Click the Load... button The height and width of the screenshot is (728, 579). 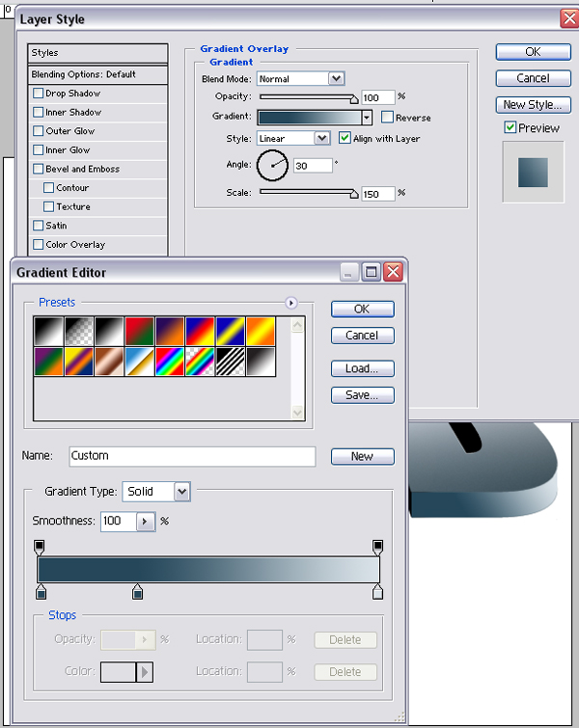(x=363, y=368)
